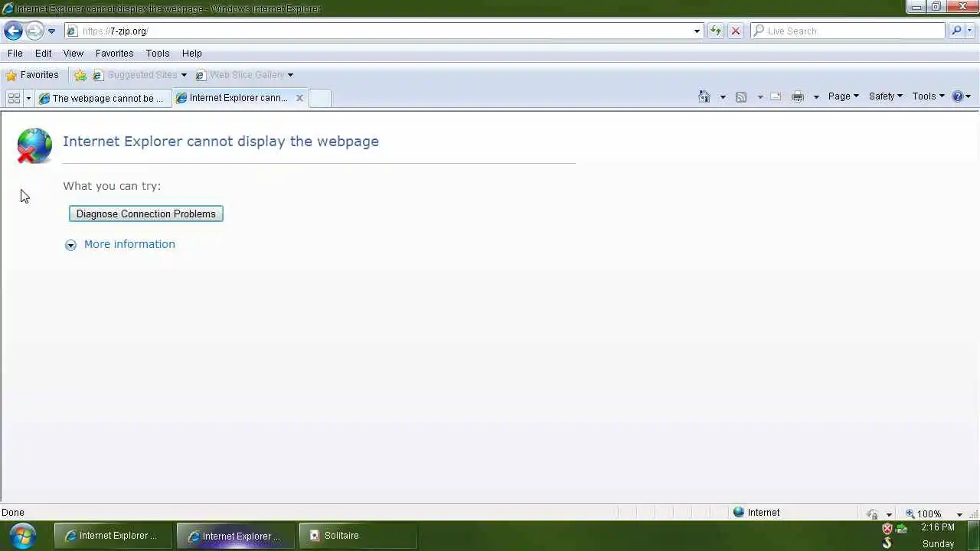980x551 pixels.
Task: Open the Print options dropdown arrow
Action: coord(816,96)
